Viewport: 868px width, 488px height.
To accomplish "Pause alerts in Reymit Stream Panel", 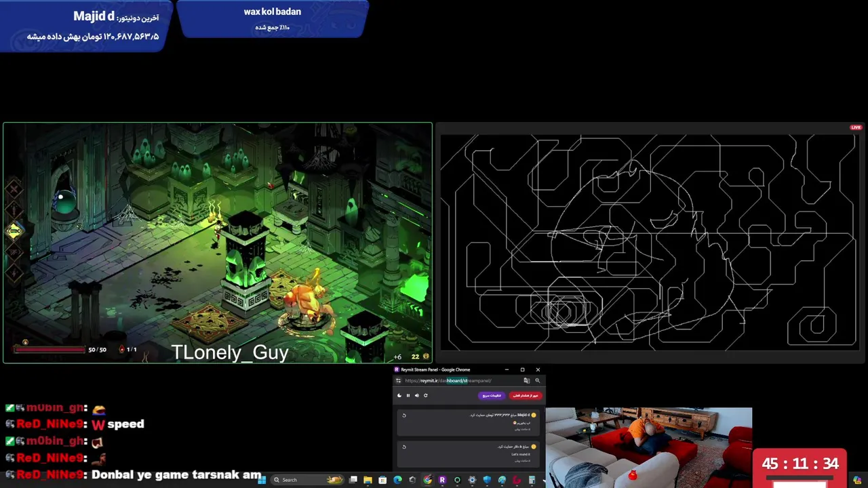I will pyautogui.click(x=408, y=395).
